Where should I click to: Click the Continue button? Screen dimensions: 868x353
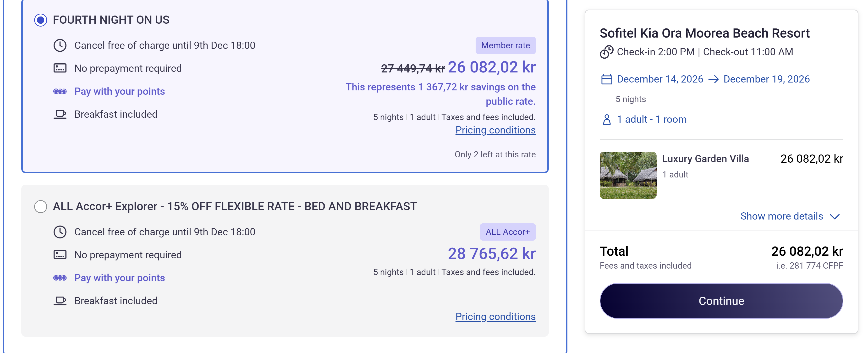click(x=721, y=301)
